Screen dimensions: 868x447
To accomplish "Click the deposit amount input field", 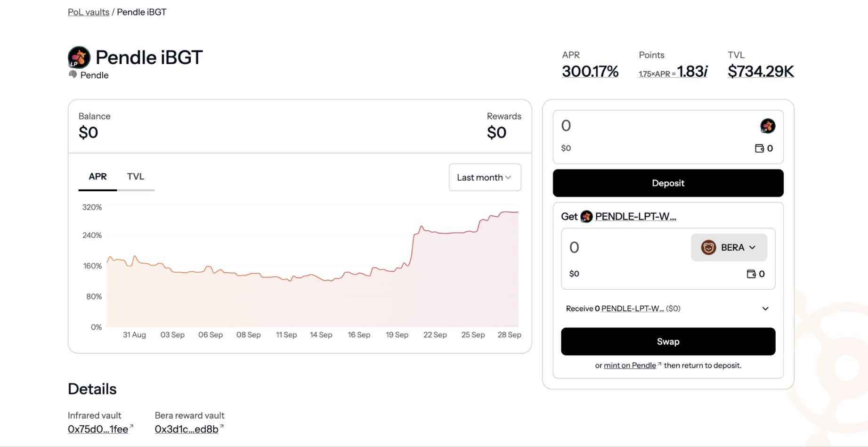I will tap(650, 126).
